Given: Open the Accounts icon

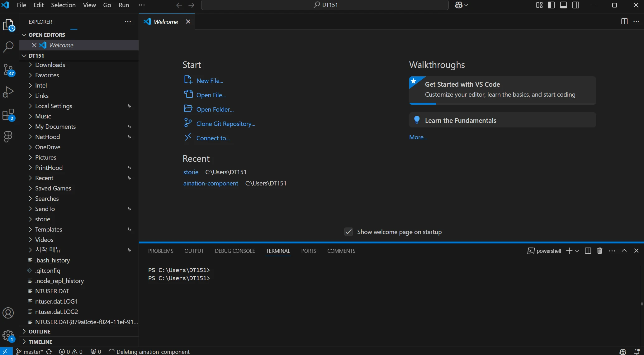Looking at the screenshot, I should click(8, 313).
